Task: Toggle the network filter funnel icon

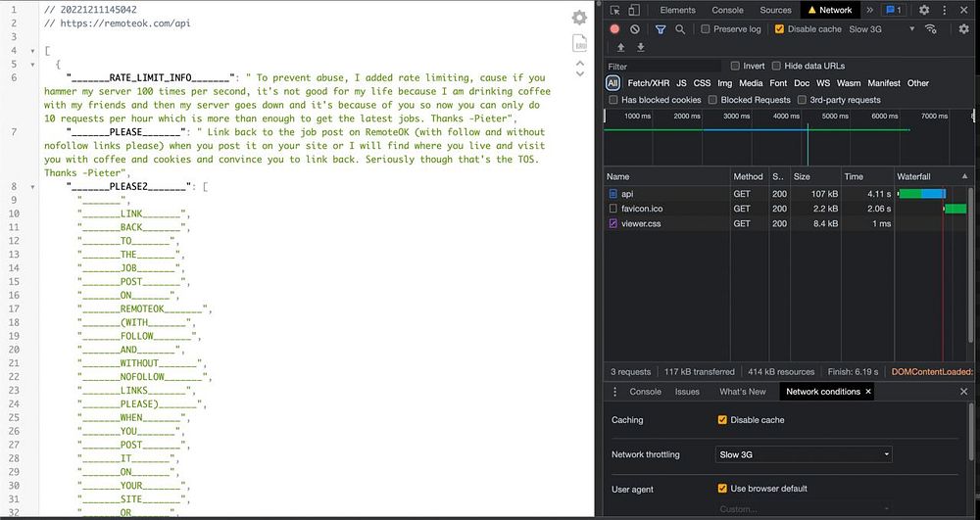Action: point(660,28)
